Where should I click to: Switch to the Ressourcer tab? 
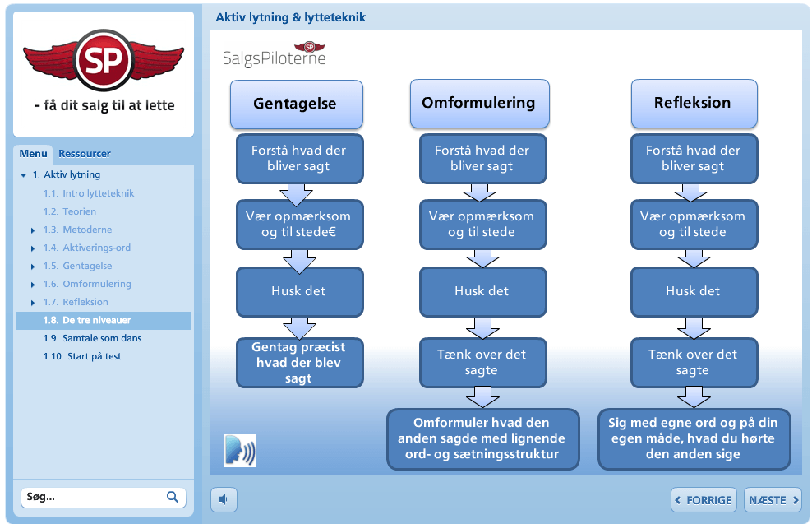[x=85, y=154]
